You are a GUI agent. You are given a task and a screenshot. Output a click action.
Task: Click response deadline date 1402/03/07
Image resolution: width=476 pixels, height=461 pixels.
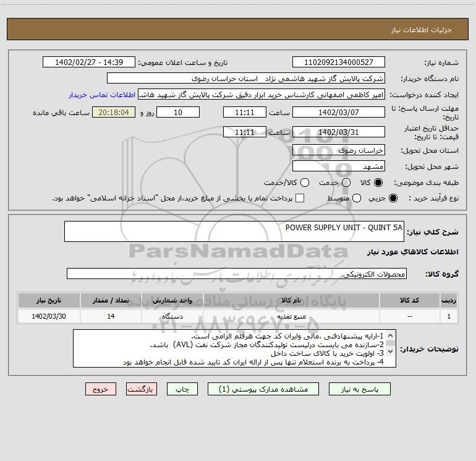pos(339,112)
